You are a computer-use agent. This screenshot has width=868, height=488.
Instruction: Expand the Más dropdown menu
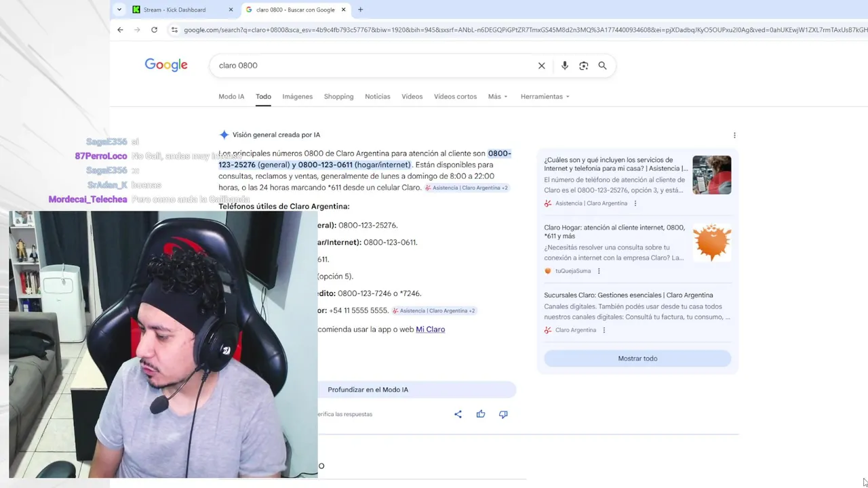pyautogui.click(x=498, y=96)
